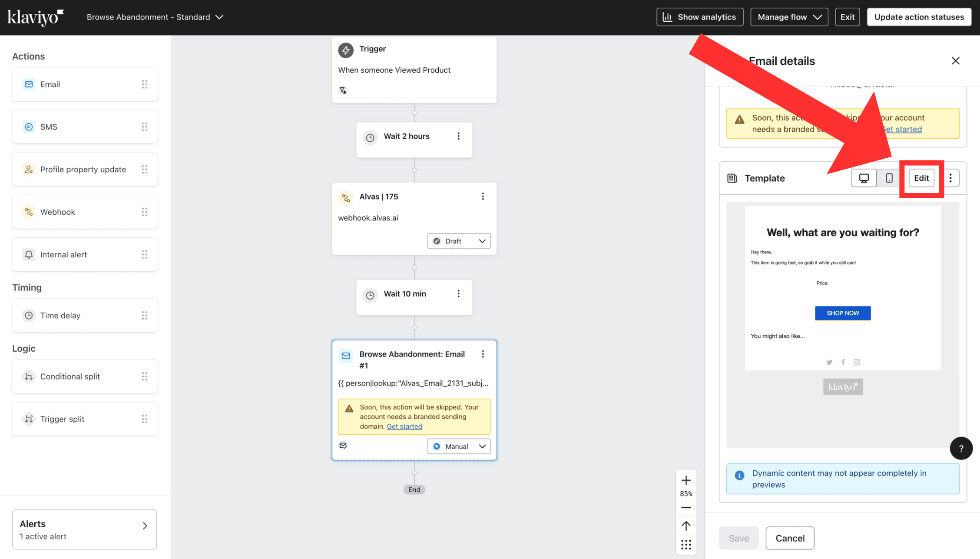Image resolution: width=980 pixels, height=559 pixels.
Task: Open the Manage flow menu
Action: 789,17
